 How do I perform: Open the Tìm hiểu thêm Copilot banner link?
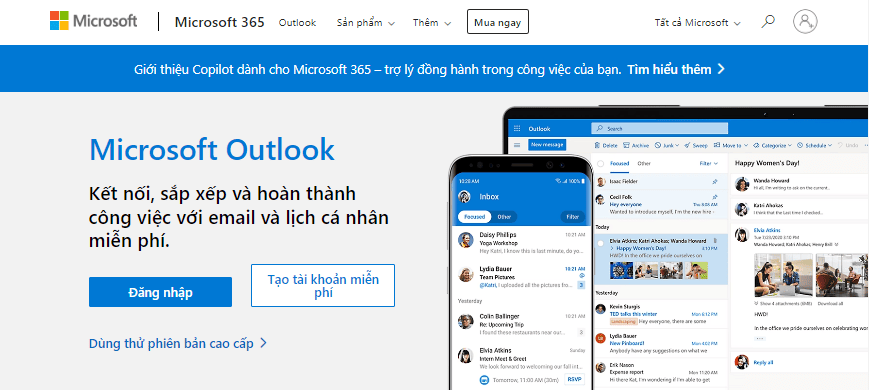(676, 69)
